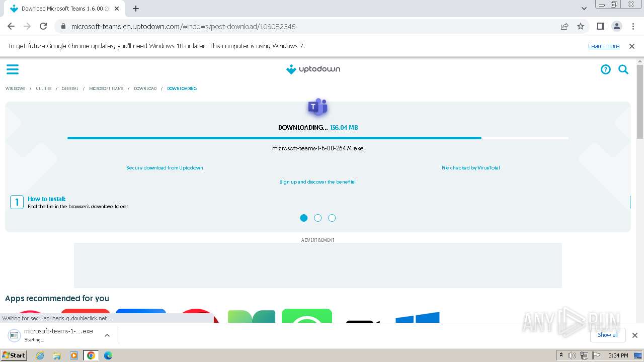Open Chrome's three-dot menu
The height and width of the screenshot is (362, 644).
[632, 26]
